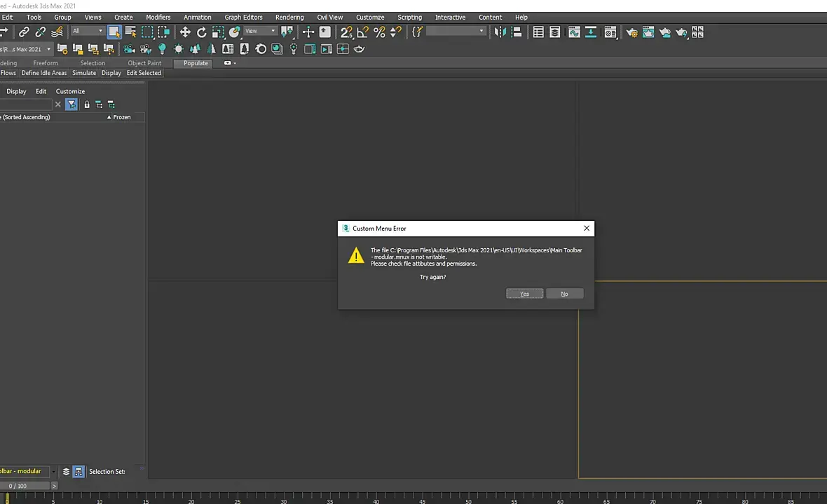Click the Curve Editor icon
The image size is (827, 504).
[x=575, y=32]
